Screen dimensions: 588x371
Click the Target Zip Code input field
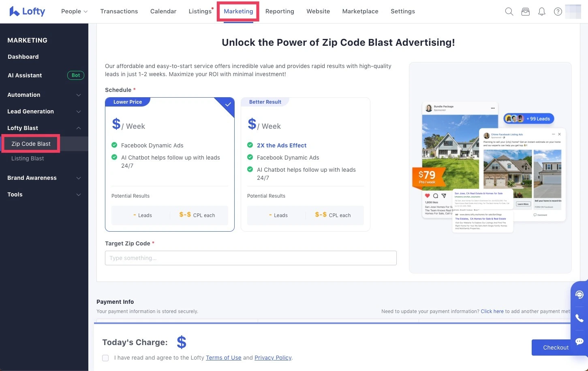250,258
